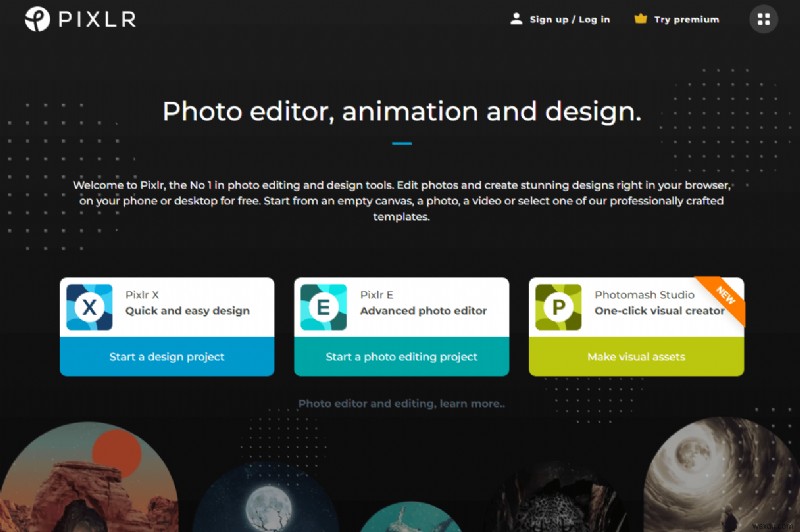Image resolution: width=800 pixels, height=532 pixels.
Task: Open the apps grid menu icon
Action: coord(763,19)
